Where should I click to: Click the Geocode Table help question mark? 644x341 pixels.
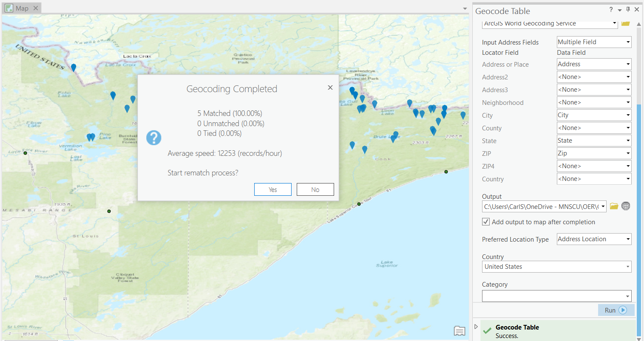pos(611,9)
